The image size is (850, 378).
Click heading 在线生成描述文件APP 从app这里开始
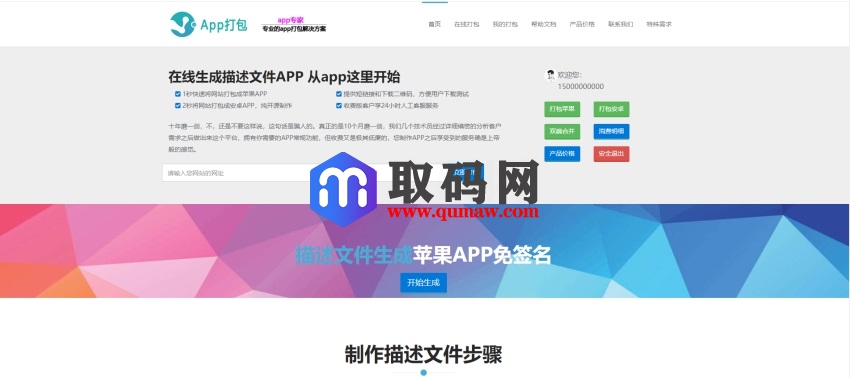(284, 76)
